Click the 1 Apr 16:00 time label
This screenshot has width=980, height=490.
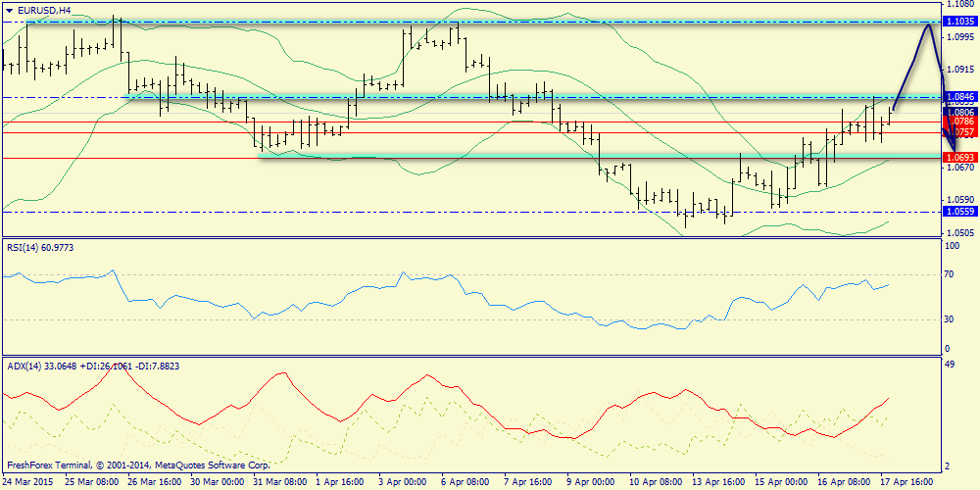point(341,482)
